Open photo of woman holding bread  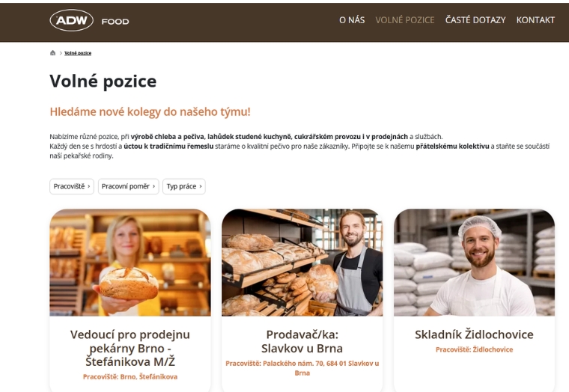click(x=130, y=262)
